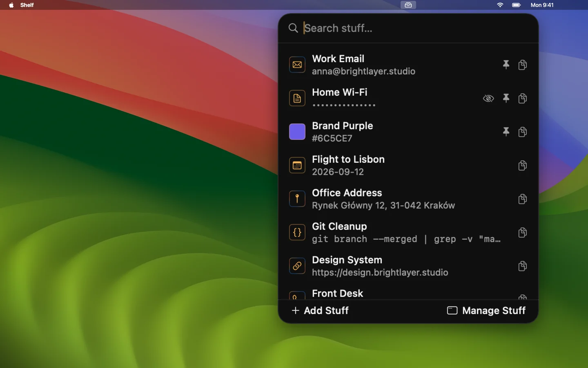Screen dimensions: 588x368
Task: Click https://design.brightlayer.studio URL text
Action: click(x=380, y=272)
